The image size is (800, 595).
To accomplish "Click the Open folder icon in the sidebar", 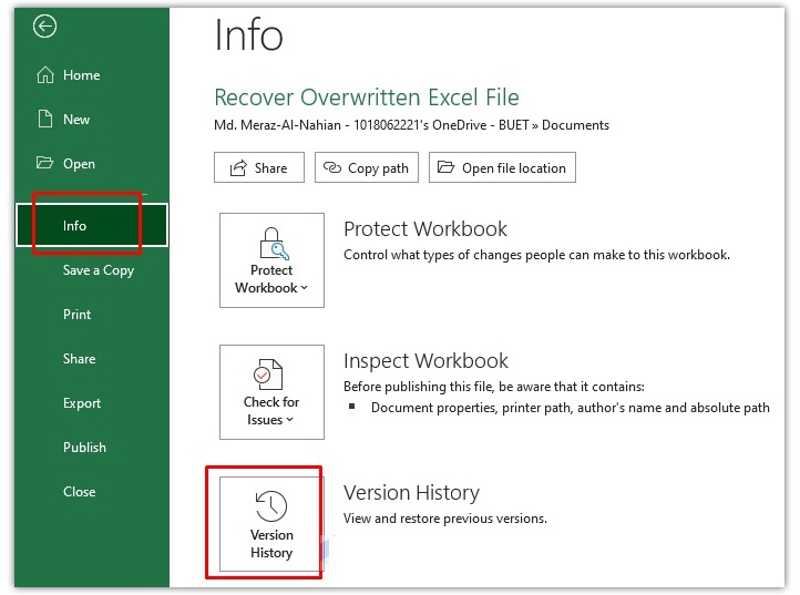I will click(x=45, y=163).
